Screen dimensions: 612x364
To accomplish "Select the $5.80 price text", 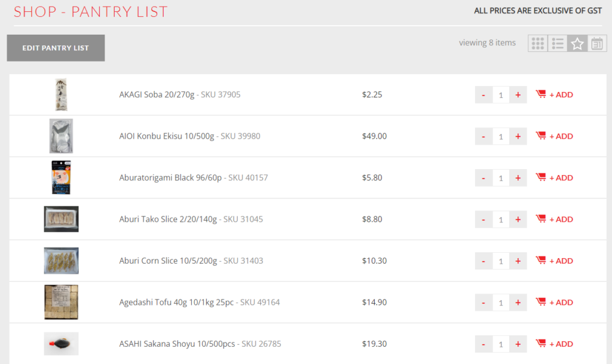I will 372,178.
